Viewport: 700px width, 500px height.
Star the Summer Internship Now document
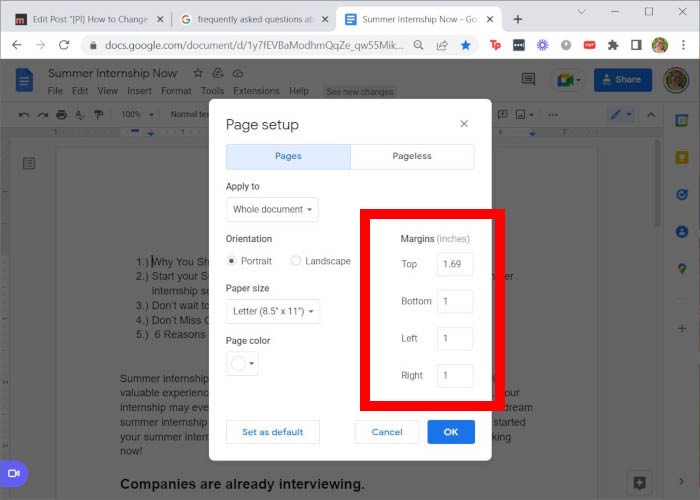198,73
